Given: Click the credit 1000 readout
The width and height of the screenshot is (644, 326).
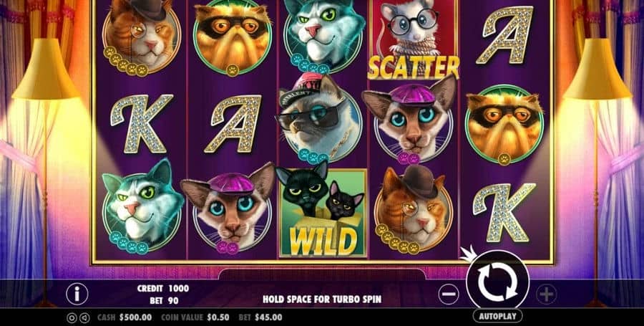Looking at the screenshot, I should tap(163, 289).
